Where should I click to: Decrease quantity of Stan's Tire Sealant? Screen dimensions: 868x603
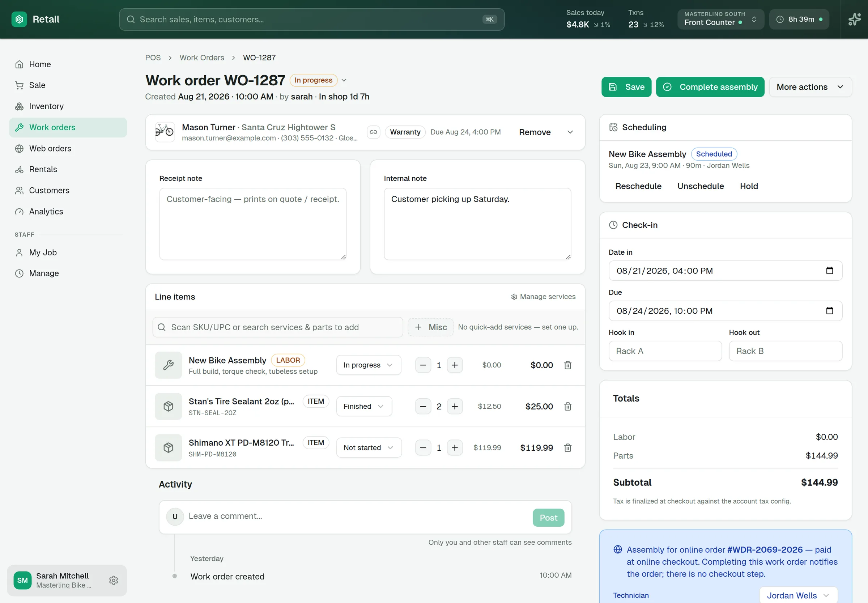tap(423, 406)
